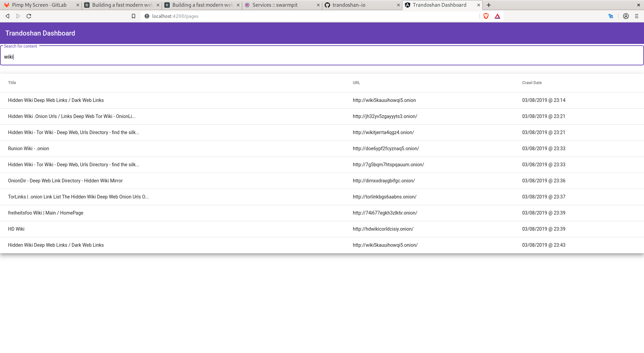The image size is (644, 353).
Task: Select HD Wiki title
Action: 16,229
